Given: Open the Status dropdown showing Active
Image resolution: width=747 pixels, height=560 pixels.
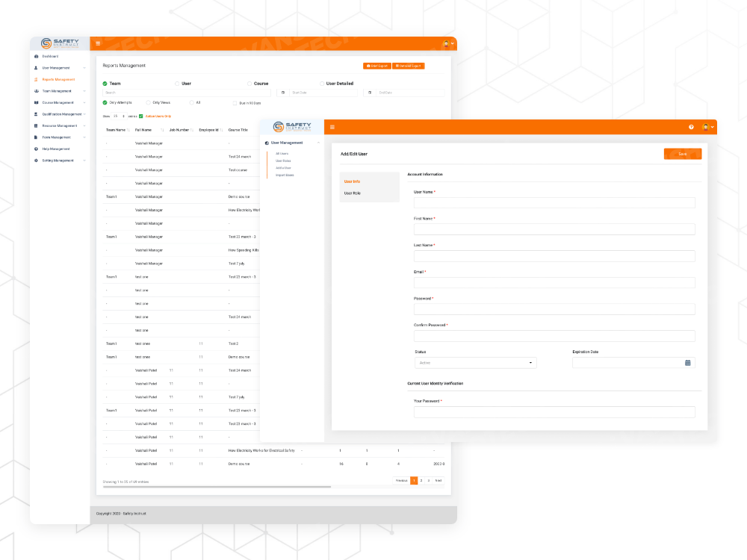Looking at the screenshot, I should click(476, 362).
